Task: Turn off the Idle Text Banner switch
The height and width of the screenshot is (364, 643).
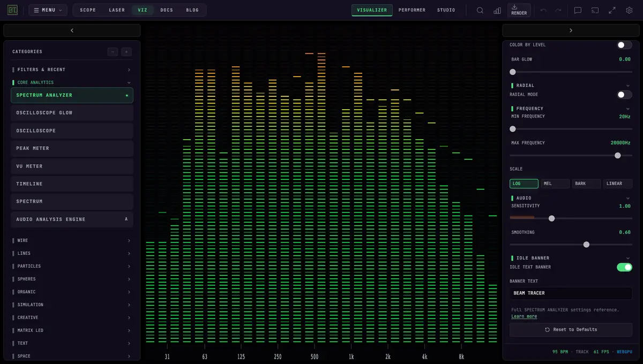Action: coord(624,267)
